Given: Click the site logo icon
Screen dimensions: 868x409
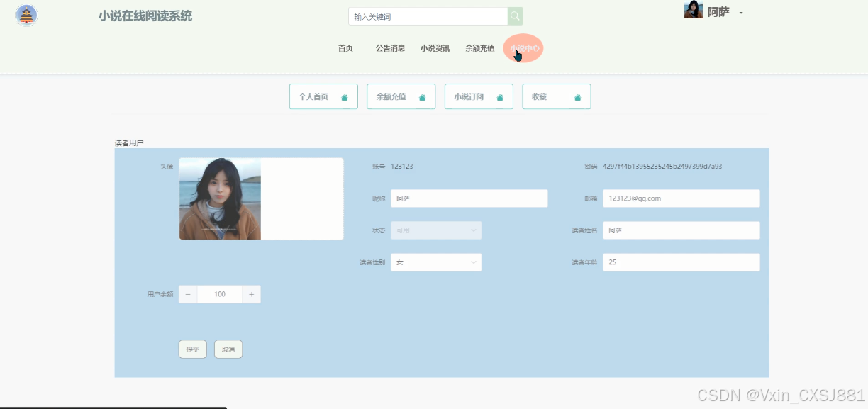Looking at the screenshot, I should tap(26, 15).
